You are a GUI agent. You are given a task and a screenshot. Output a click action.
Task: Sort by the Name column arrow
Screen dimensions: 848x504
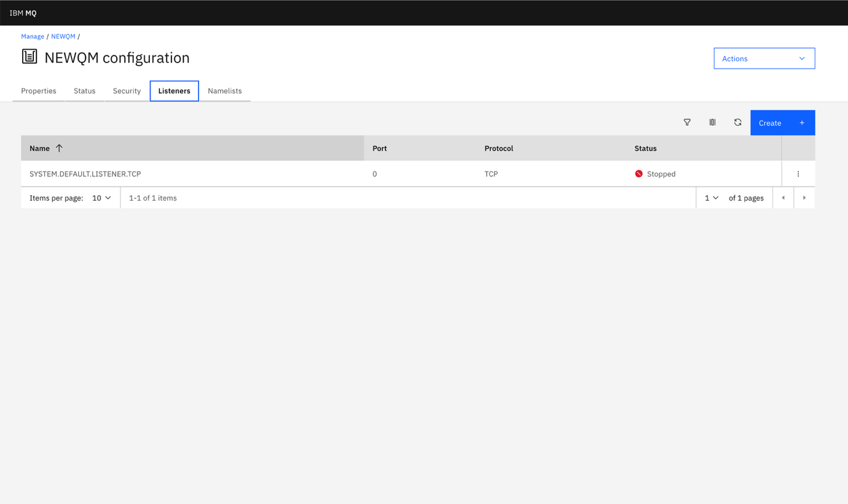pyautogui.click(x=59, y=148)
